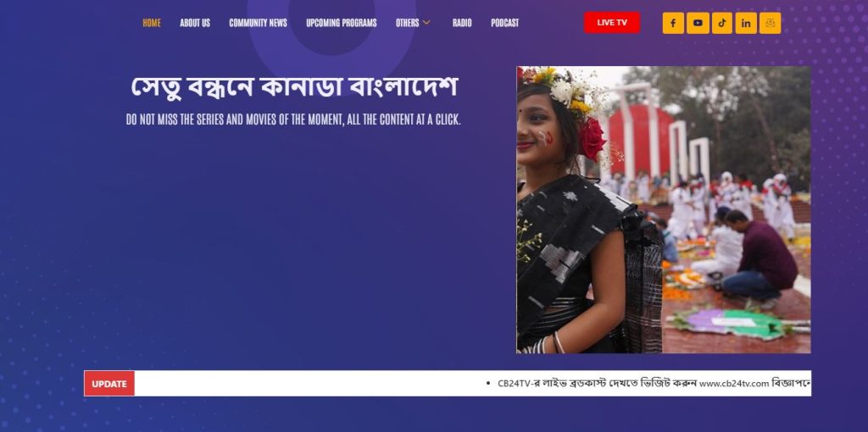The image size is (868, 432).
Task: Click the scrolling news ticker bar
Action: click(473, 384)
